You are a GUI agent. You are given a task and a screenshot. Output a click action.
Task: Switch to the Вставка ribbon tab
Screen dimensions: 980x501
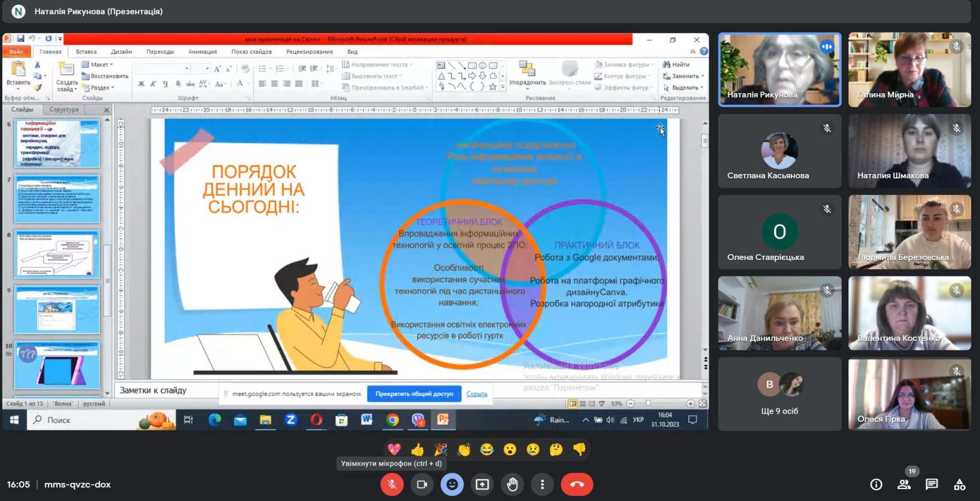pyautogui.click(x=86, y=51)
